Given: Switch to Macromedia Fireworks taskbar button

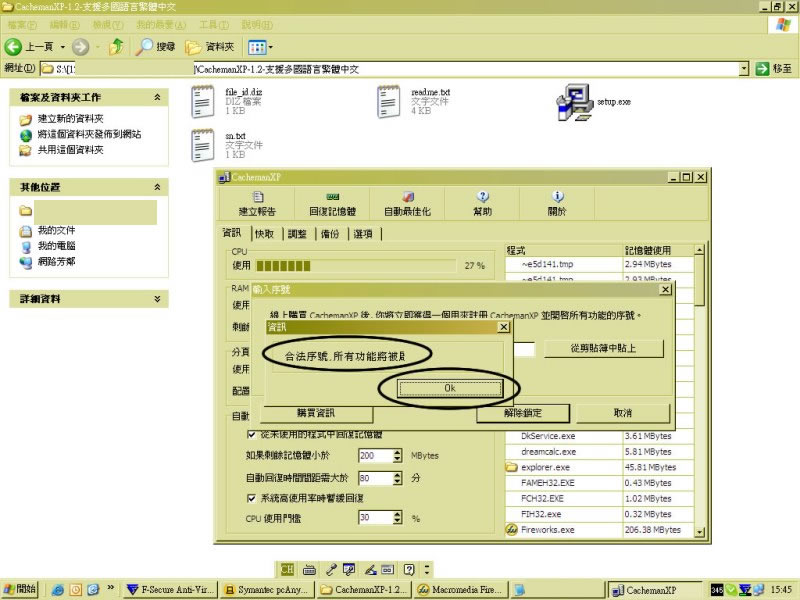Looking at the screenshot, I should (461, 590).
